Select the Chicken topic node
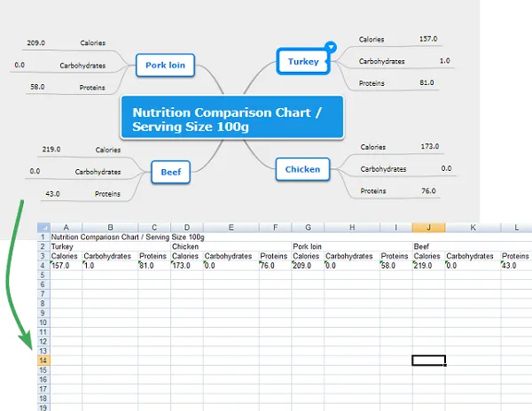532x411 pixels. click(x=302, y=169)
